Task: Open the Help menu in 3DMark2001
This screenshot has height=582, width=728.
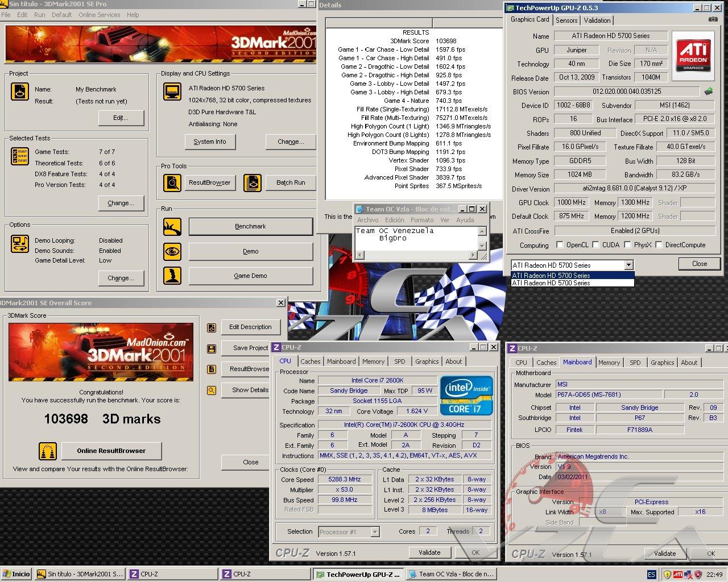Action: click(x=133, y=15)
